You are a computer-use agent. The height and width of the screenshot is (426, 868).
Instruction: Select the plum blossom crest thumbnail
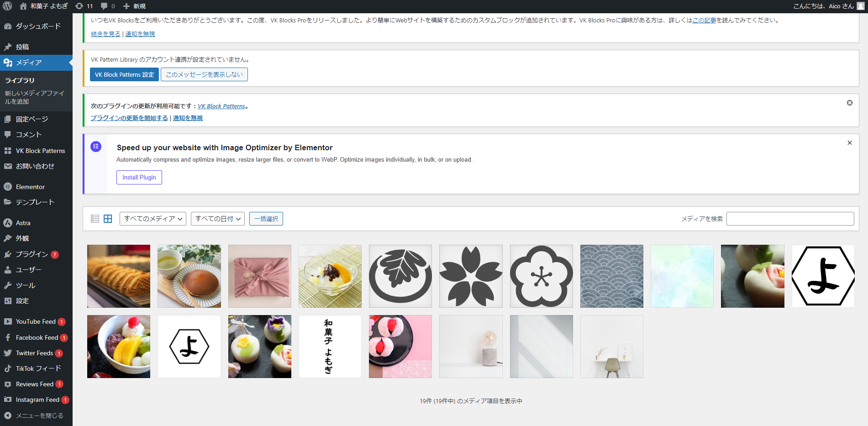[x=542, y=276]
